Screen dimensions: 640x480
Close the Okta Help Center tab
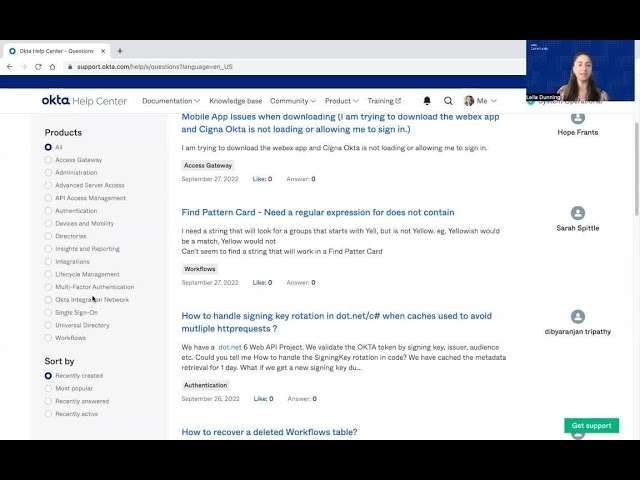click(x=103, y=51)
